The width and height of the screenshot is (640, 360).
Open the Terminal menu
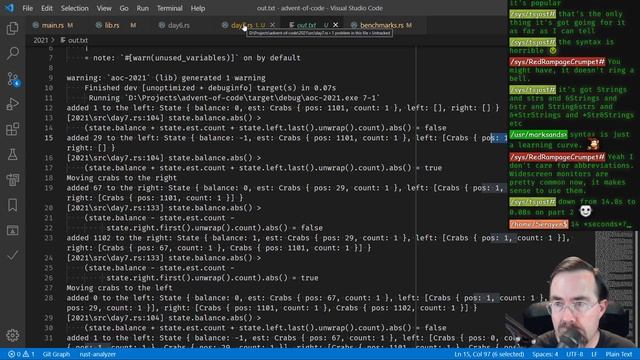coord(170,8)
